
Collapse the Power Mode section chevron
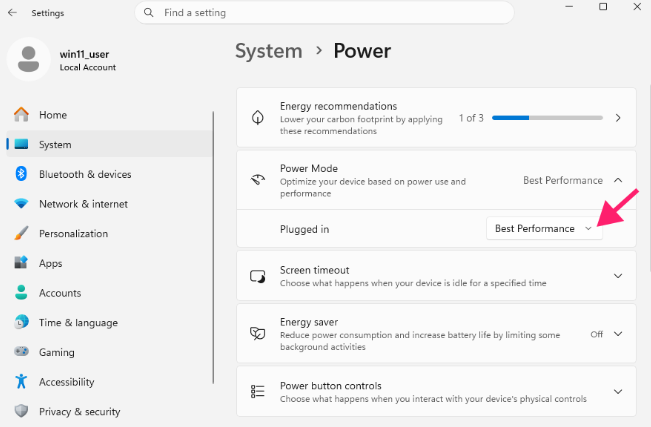pos(618,180)
